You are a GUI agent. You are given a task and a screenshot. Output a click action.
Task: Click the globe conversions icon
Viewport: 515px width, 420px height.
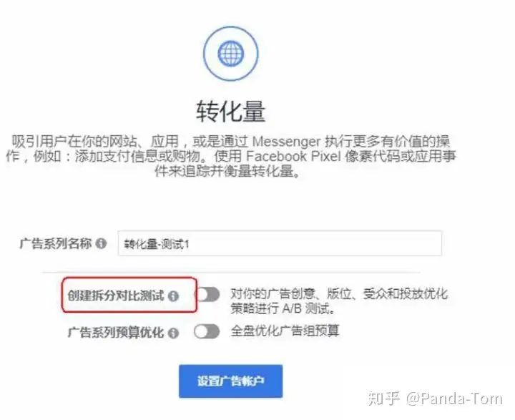230,54
